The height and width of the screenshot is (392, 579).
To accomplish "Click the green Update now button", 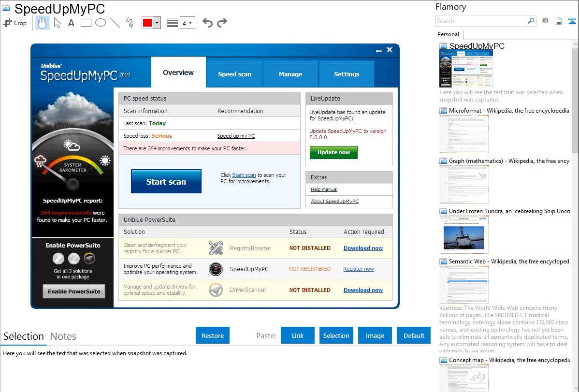I will pyautogui.click(x=333, y=152).
